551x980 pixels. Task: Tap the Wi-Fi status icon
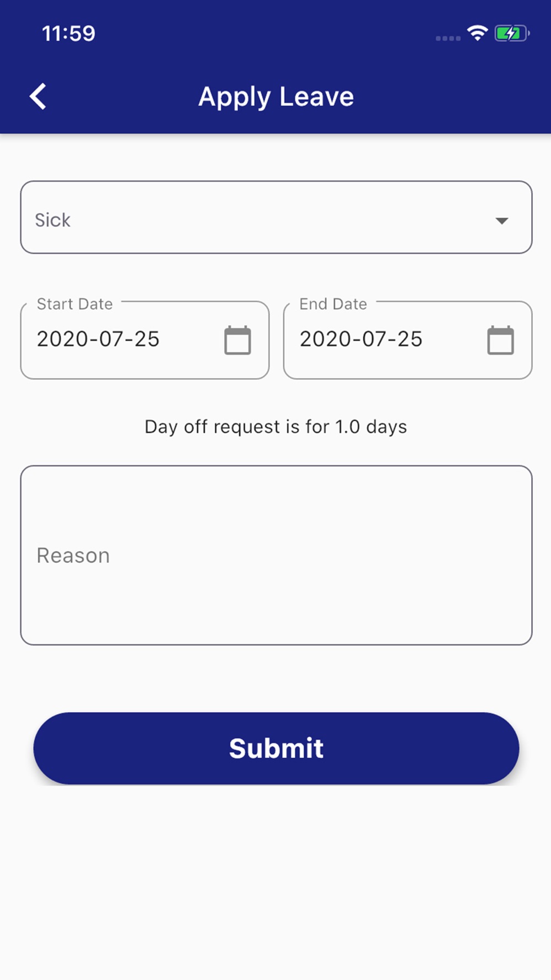point(477,33)
